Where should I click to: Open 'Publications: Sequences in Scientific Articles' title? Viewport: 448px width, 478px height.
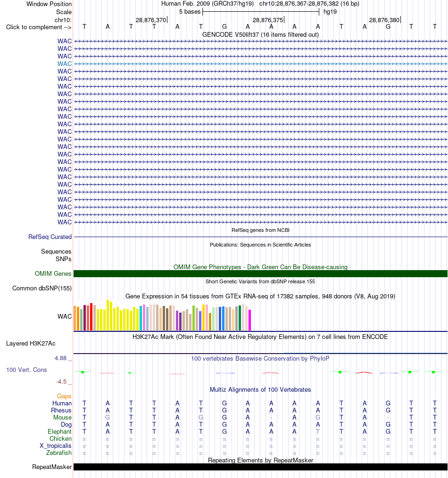260,245
